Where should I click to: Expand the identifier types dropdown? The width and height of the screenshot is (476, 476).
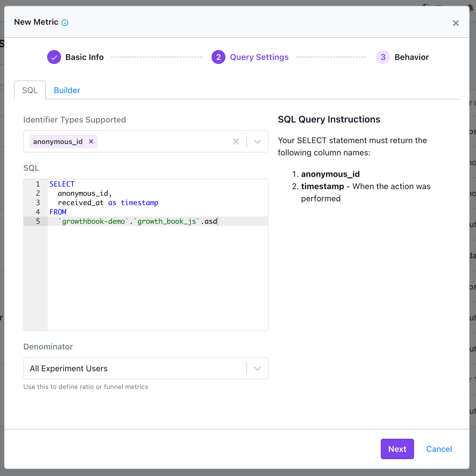(257, 141)
